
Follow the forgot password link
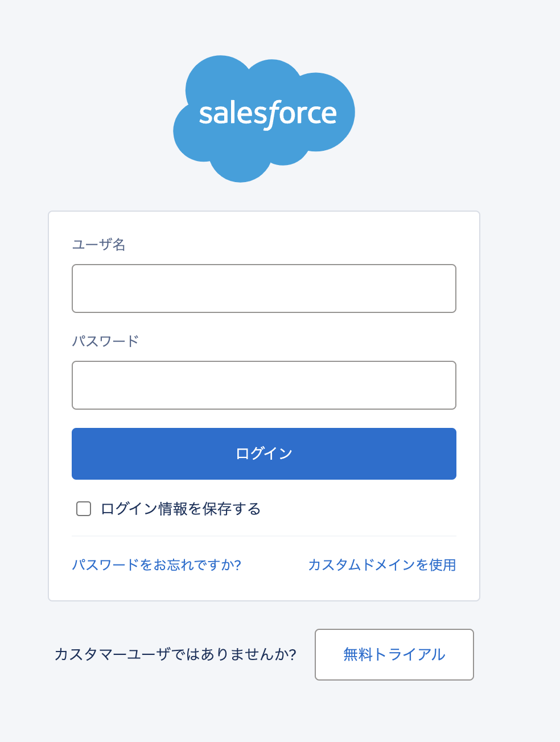[157, 565]
